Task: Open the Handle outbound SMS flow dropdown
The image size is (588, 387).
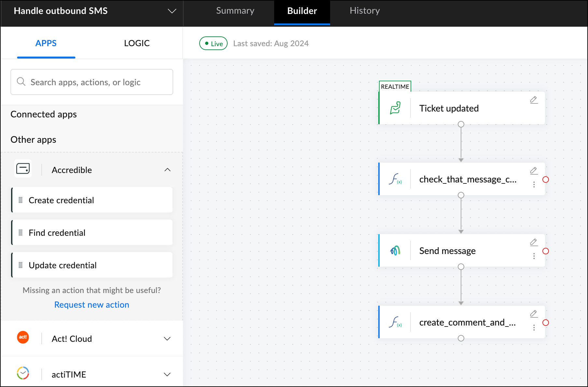Action: [172, 11]
